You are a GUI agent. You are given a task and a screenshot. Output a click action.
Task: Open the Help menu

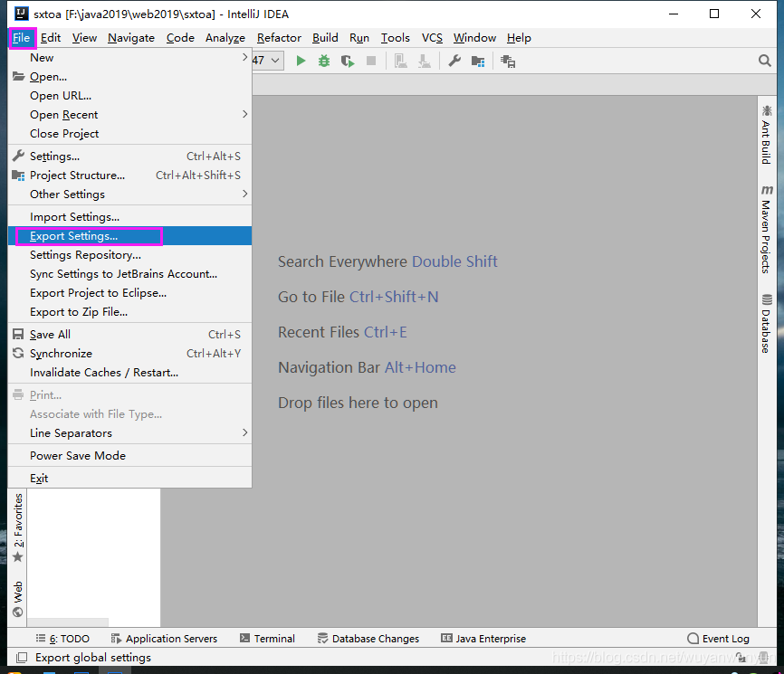[x=519, y=38]
